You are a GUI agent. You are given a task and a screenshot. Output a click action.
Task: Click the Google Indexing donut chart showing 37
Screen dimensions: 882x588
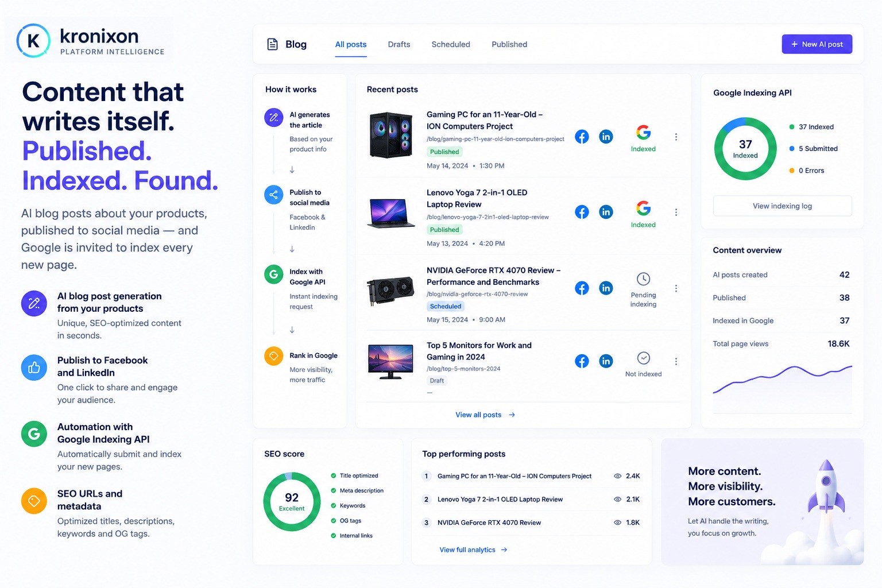click(x=745, y=149)
